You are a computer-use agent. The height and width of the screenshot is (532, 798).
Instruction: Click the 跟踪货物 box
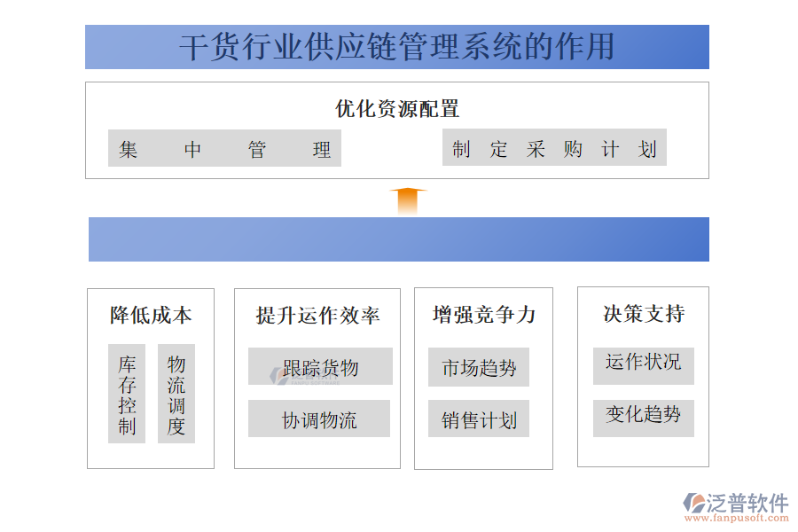pyautogui.click(x=320, y=366)
